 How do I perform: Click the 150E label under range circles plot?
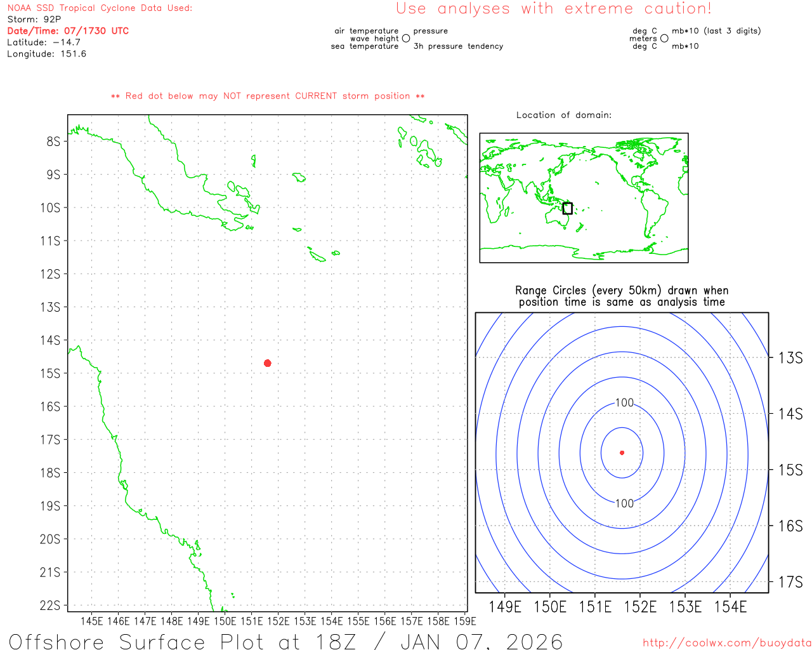pos(550,607)
